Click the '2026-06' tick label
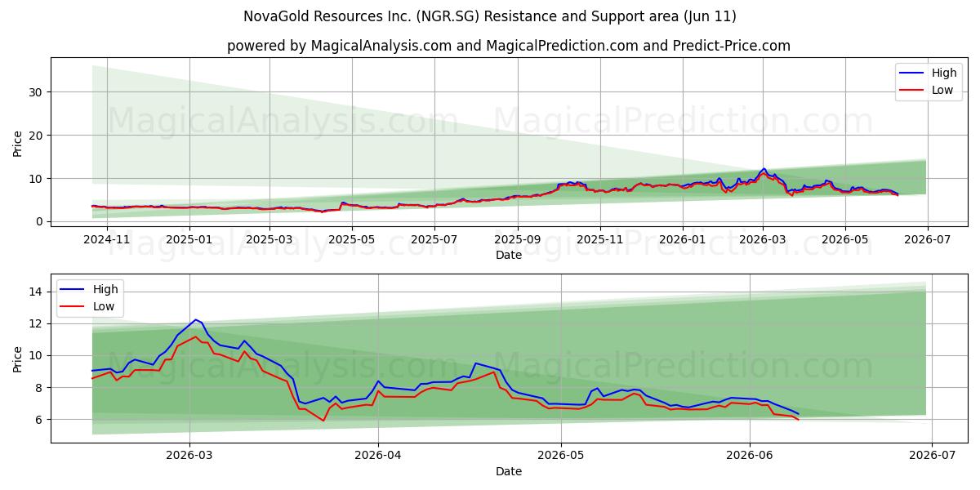The height and width of the screenshot is (490, 980). [x=750, y=456]
